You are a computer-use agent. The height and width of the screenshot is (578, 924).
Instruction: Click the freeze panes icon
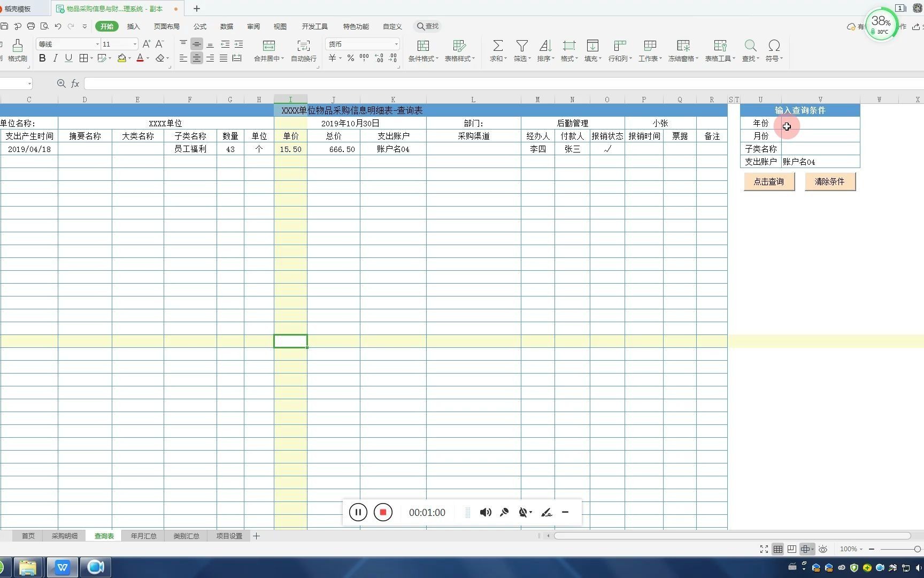(x=683, y=45)
